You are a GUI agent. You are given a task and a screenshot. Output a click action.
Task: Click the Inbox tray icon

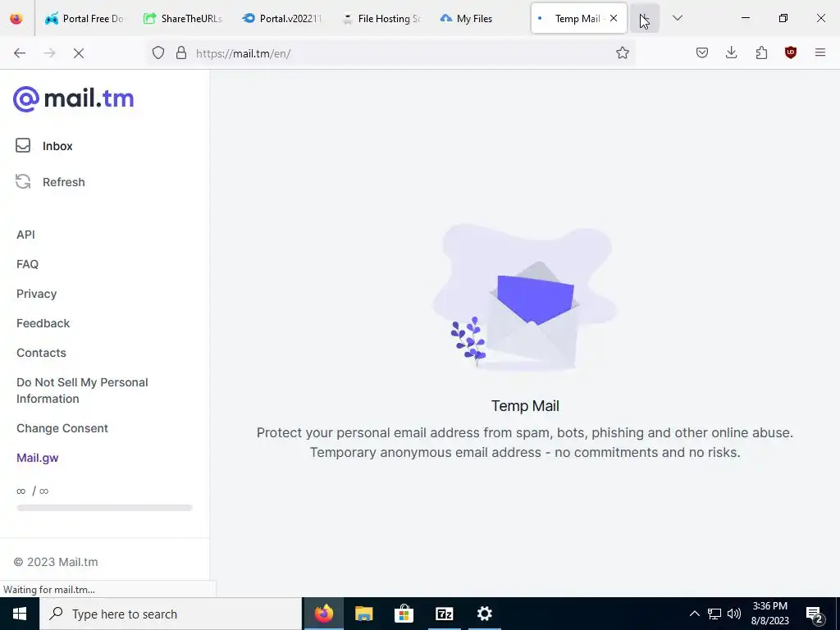[x=23, y=145]
